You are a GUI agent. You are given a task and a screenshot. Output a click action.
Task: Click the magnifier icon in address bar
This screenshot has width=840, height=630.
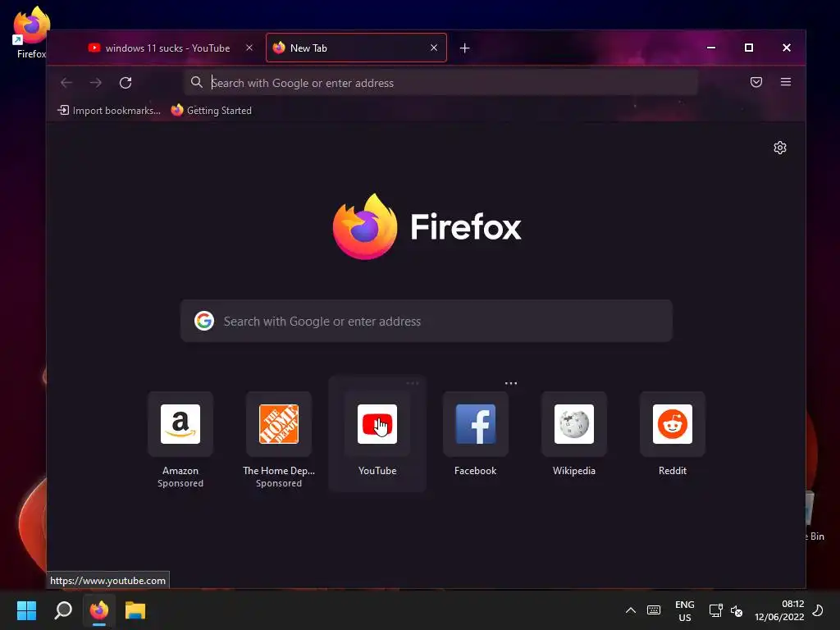pyautogui.click(x=197, y=83)
